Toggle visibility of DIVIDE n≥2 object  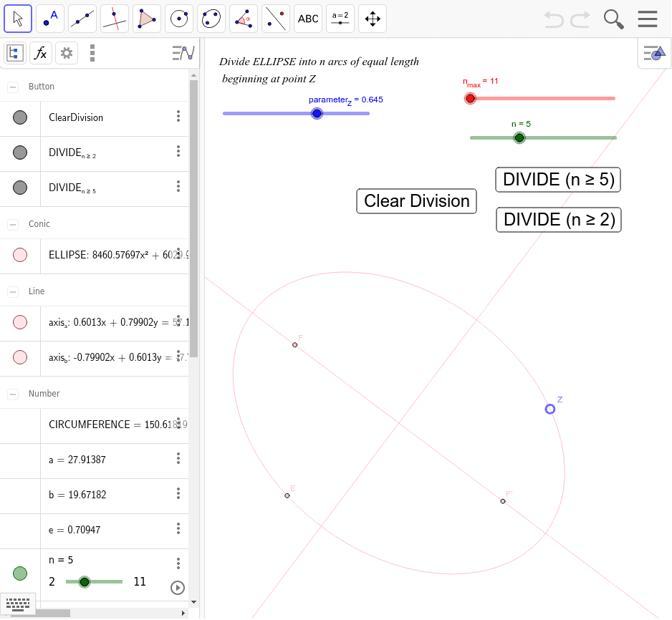coord(20,152)
